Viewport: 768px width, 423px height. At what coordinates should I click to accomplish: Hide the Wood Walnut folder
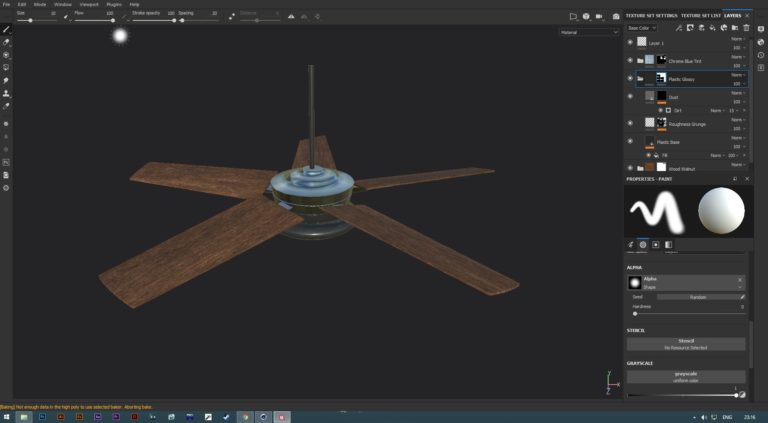point(630,168)
